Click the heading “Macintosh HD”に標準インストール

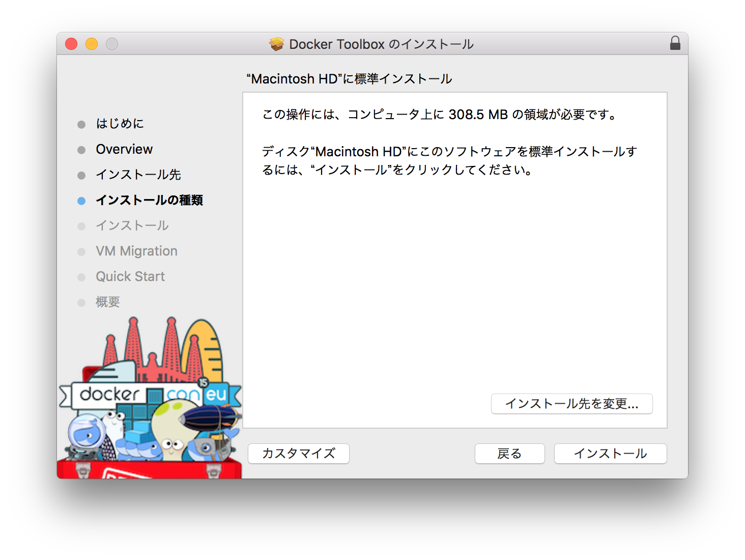pos(349,79)
